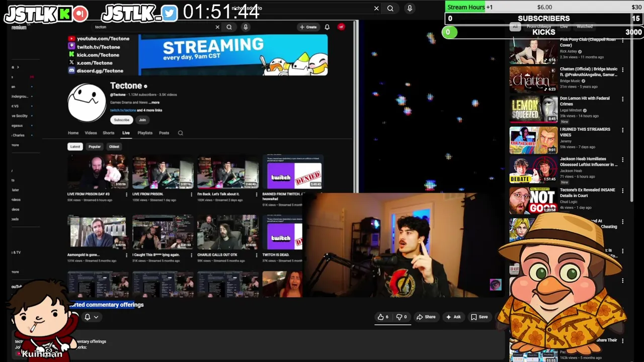Screen dimensions: 644x362
Task: Click the channel search magnifier after Posts
Action: coord(180,133)
